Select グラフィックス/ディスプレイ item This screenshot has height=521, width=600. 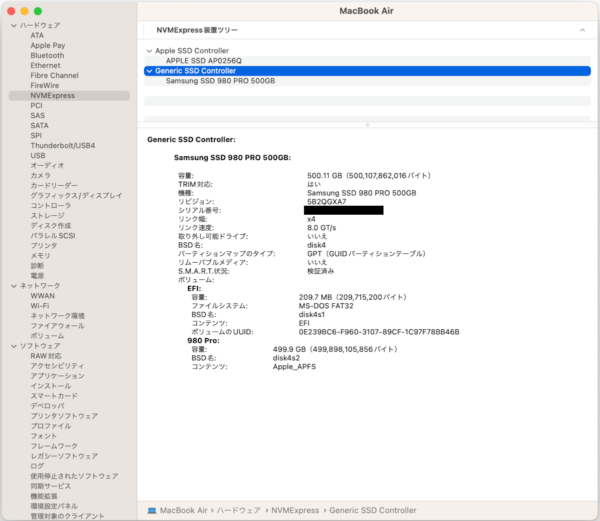pyautogui.click(x=77, y=195)
